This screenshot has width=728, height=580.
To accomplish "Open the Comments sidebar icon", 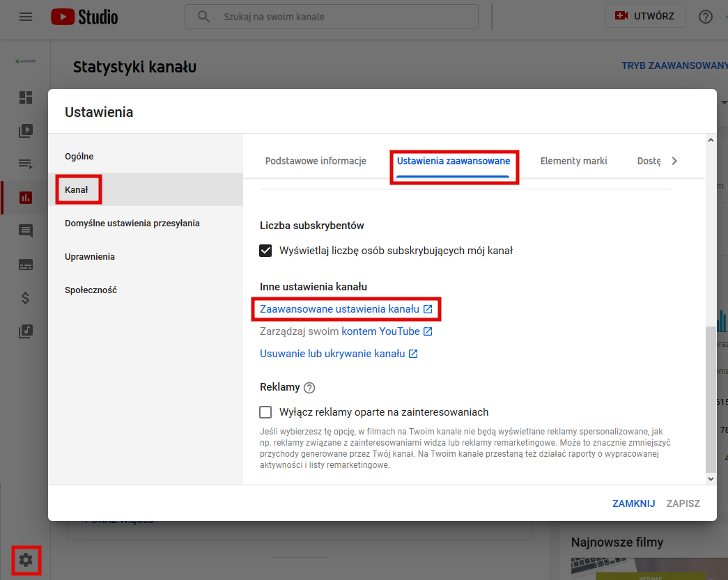I will click(x=26, y=231).
